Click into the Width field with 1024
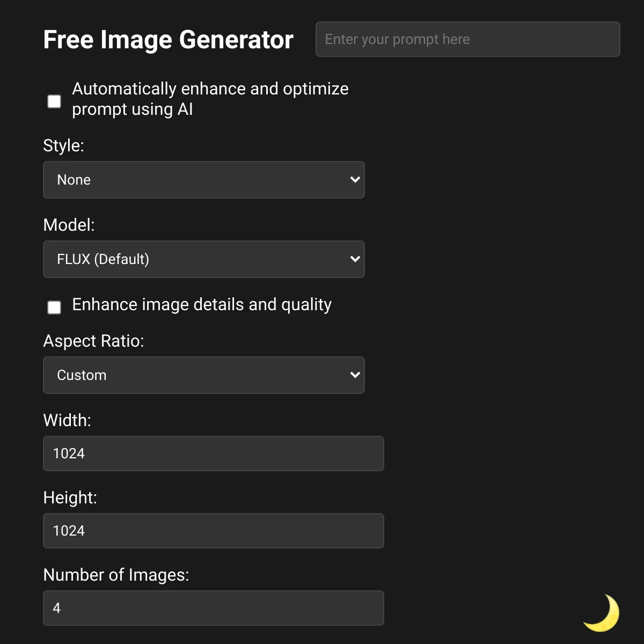This screenshot has height=644, width=644. 214,453
